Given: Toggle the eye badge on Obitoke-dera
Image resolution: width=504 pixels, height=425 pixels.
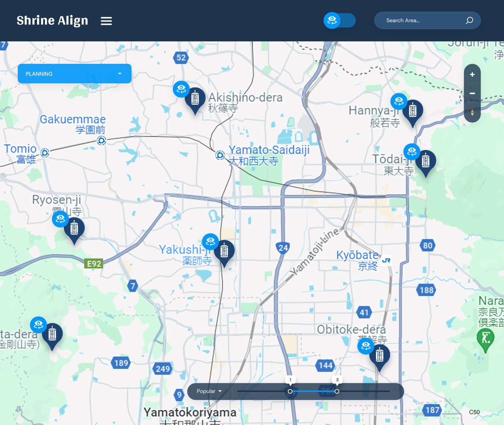Looking at the screenshot, I should [x=366, y=346].
